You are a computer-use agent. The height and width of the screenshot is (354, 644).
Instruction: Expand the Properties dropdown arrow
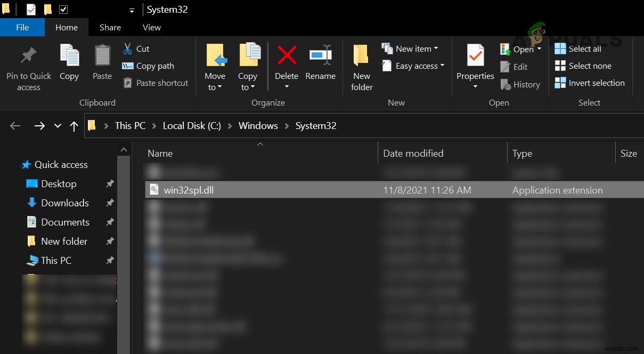[x=475, y=87]
